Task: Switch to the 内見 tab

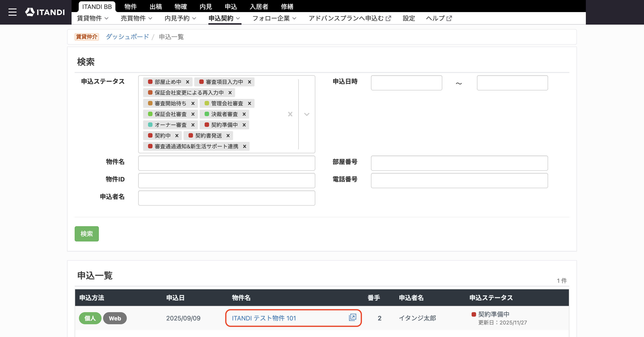Action: (205, 6)
